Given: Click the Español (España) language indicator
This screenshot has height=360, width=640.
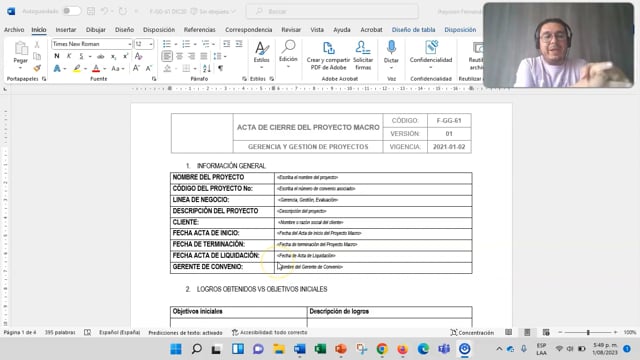Looking at the screenshot, I should (120, 333).
